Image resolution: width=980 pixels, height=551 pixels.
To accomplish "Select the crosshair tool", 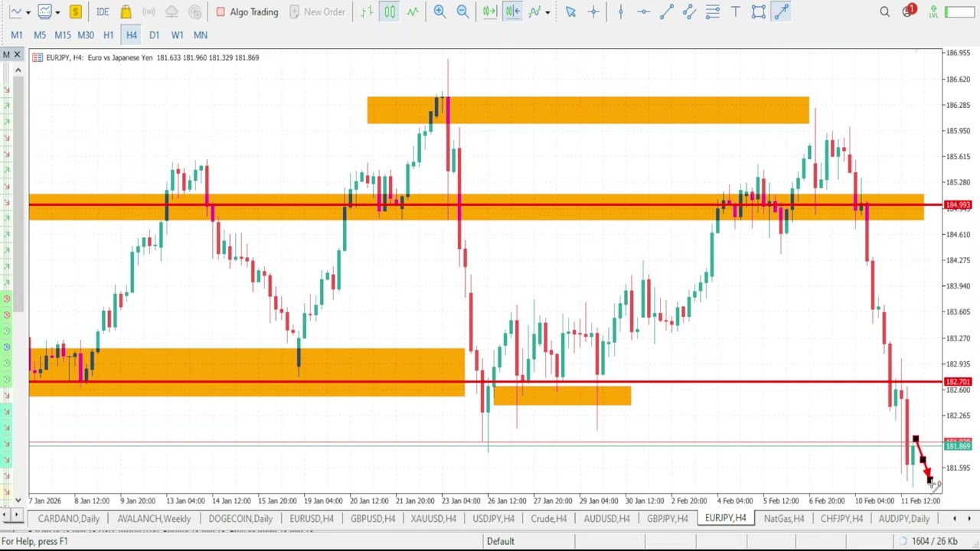I will [593, 11].
